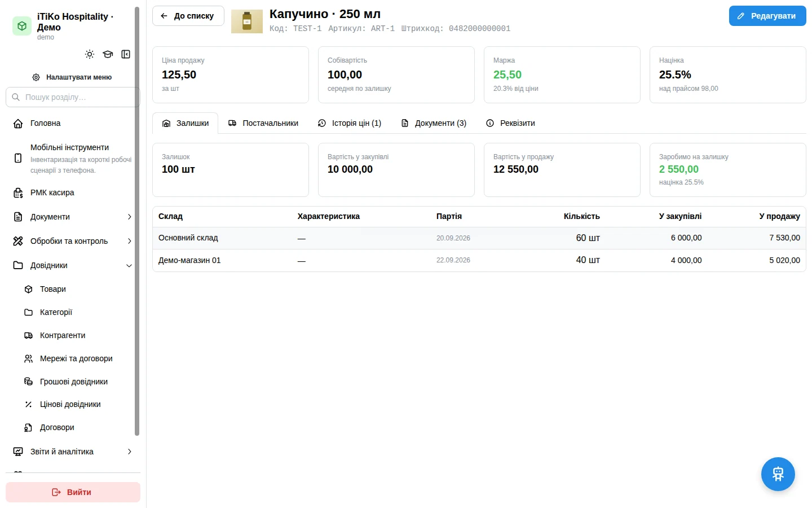Expand the Документи sidebar section
Viewport: 812px width, 508px height.
pyautogui.click(x=73, y=217)
